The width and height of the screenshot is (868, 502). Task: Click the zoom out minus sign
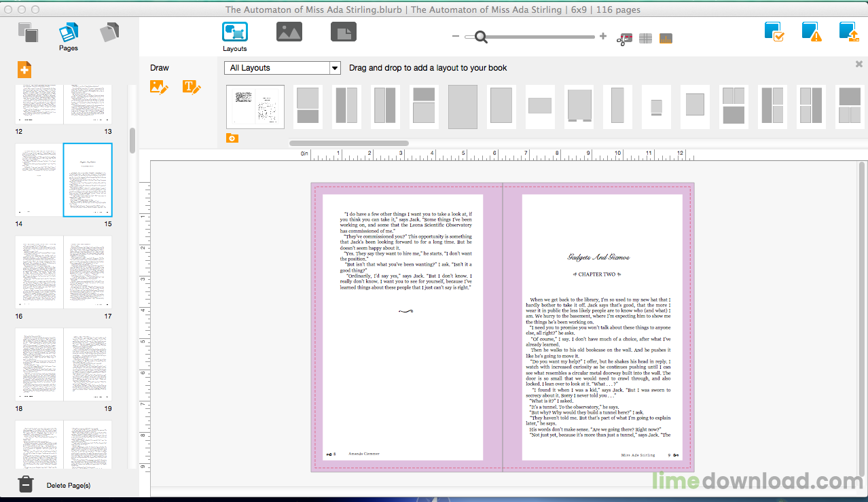[456, 37]
